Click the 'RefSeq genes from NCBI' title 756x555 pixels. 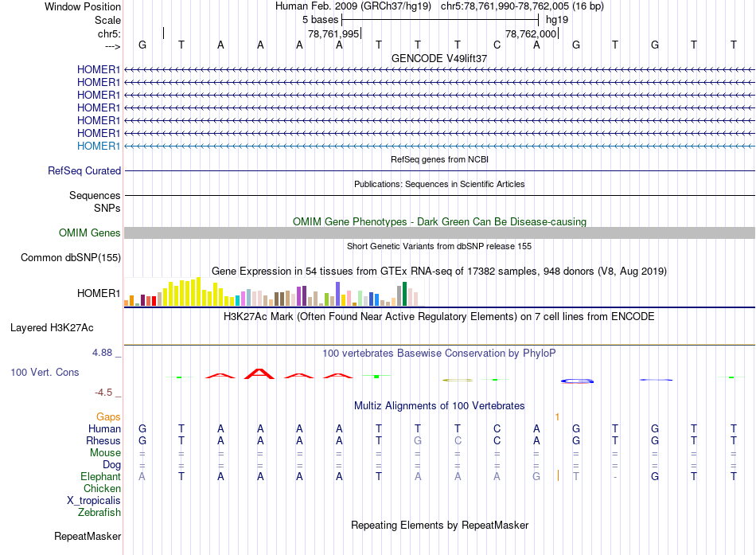440,159
